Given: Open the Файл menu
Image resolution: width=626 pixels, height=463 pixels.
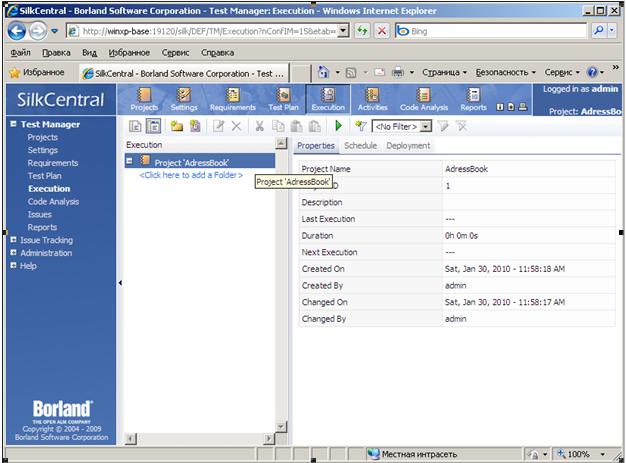Looking at the screenshot, I should [x=20, y=53].
